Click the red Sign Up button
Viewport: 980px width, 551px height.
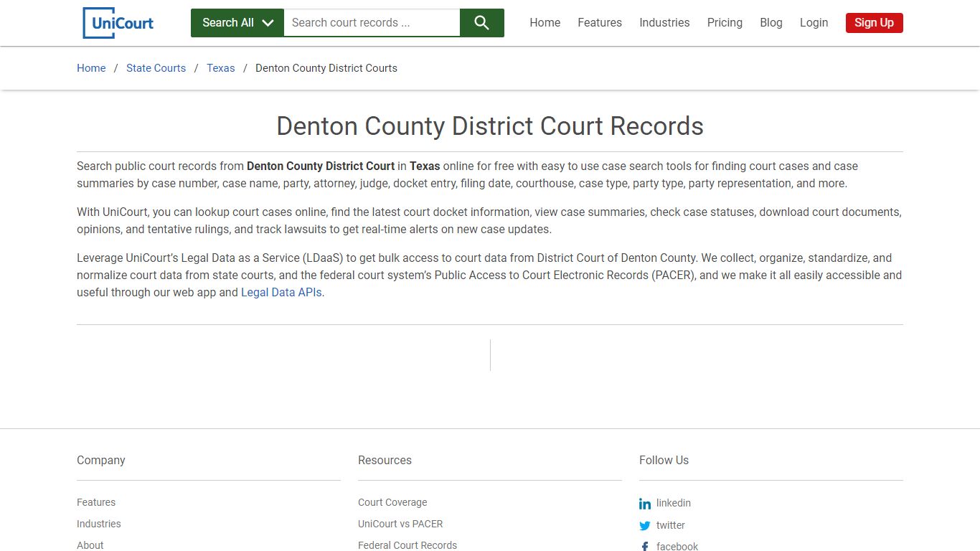[x=874, y=23]
